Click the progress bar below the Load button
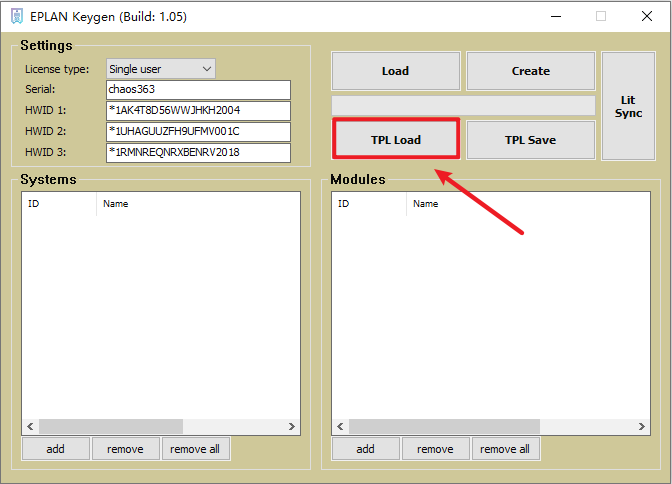 click(x=463, y=105)
